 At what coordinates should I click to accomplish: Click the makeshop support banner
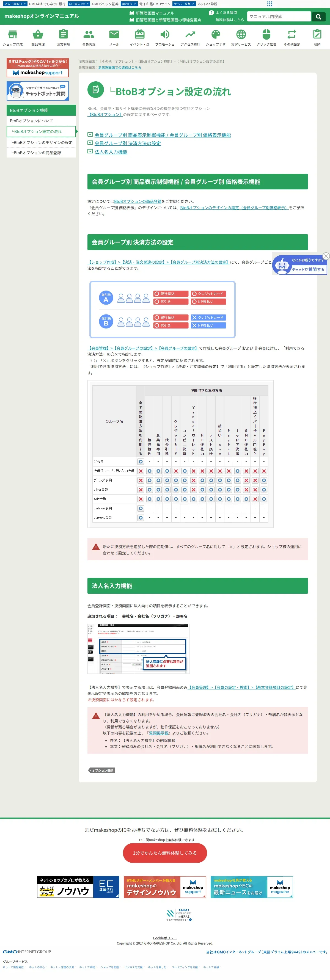[38, 67]
